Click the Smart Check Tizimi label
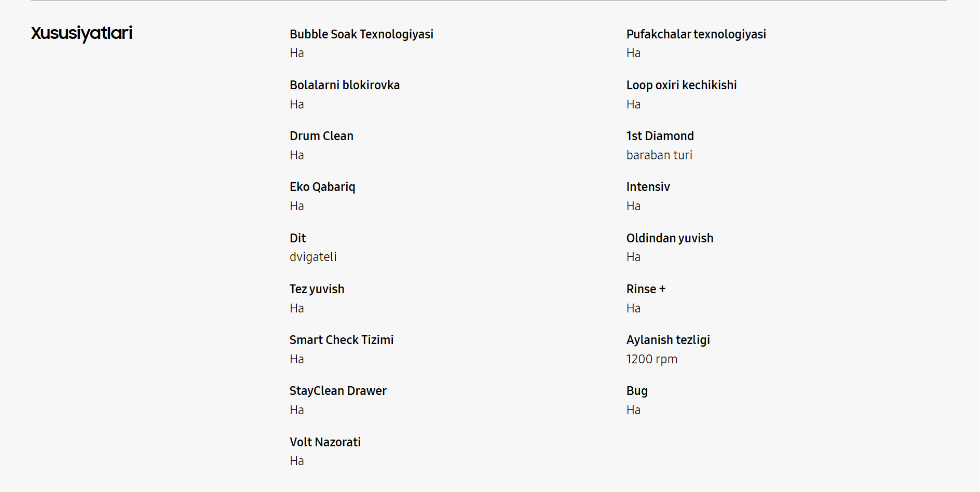This screenshot has height=492, width=980. click(342, 340)
